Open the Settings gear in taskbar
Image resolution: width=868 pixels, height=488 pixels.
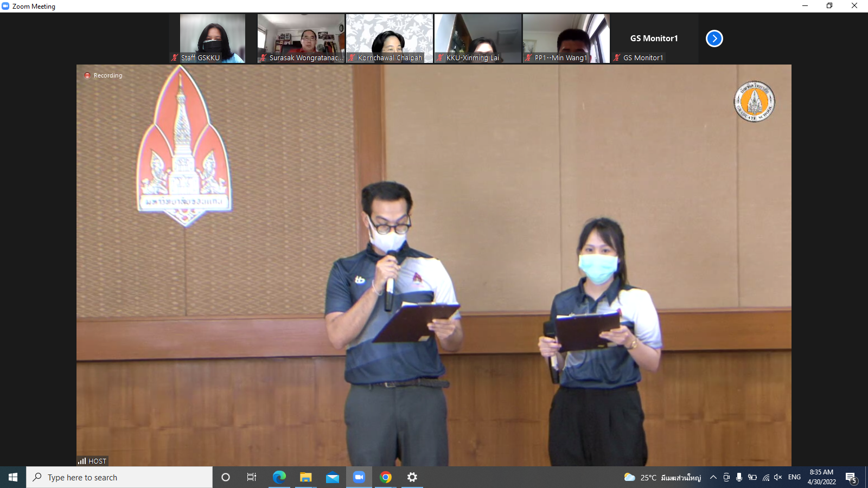[412, 477]
